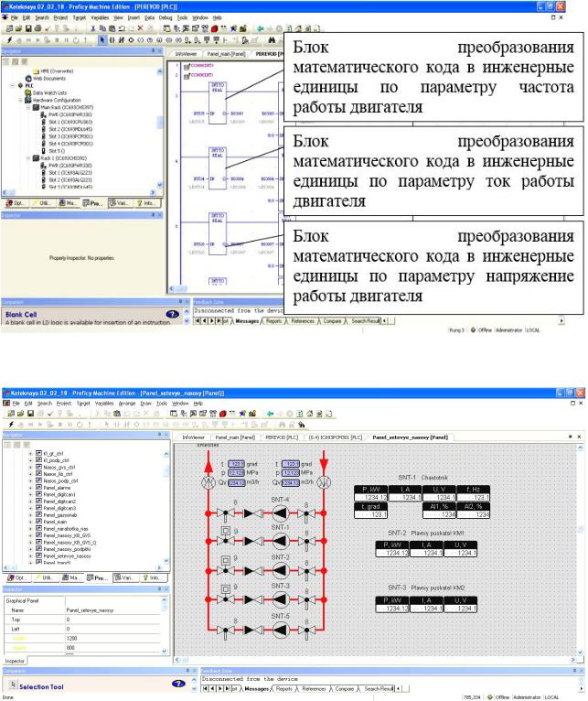Image resolution: width=588 pixels, height=701 pixels.
Task: Expand Panel_gazosnab node in navigator
Action: click(x=30, y=515)
